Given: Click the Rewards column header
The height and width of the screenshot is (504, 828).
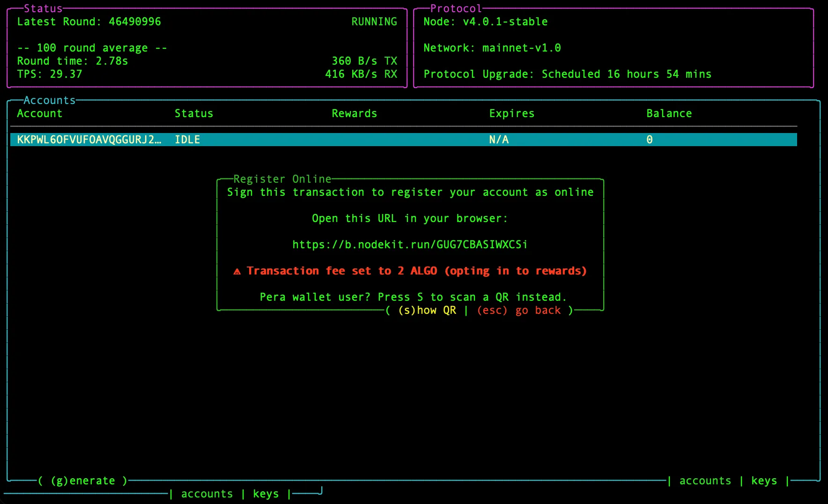Looking at the screenshot, I should point(354,113).
